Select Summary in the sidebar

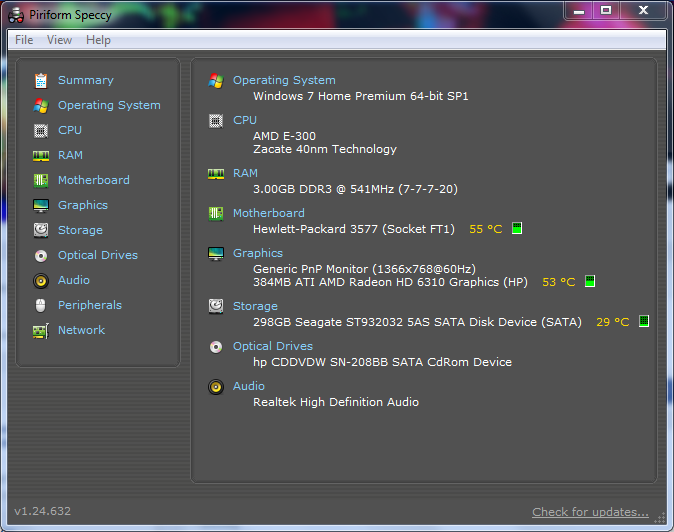86,80
